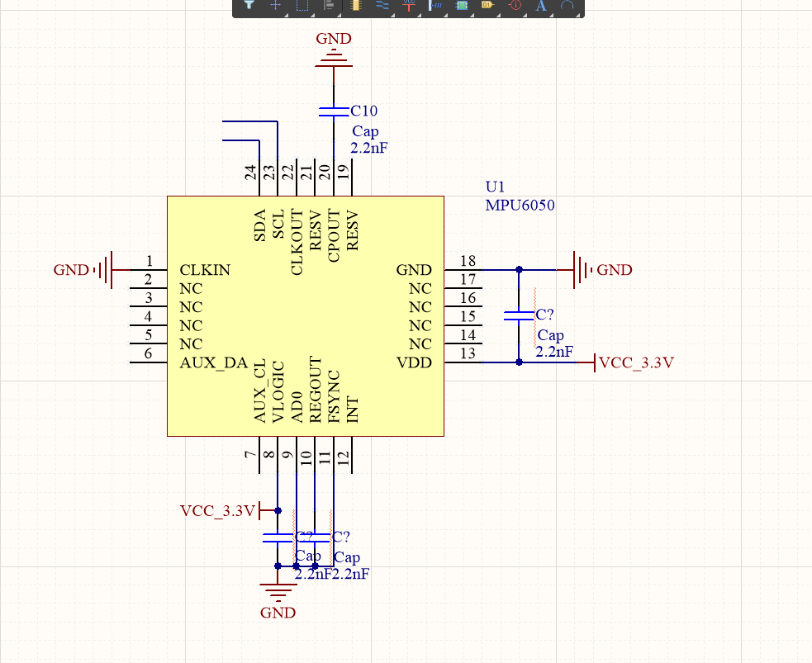Screen dimensions: 812x663
Task: Click the AD0 pin name
Action: [x=297, y=407]
